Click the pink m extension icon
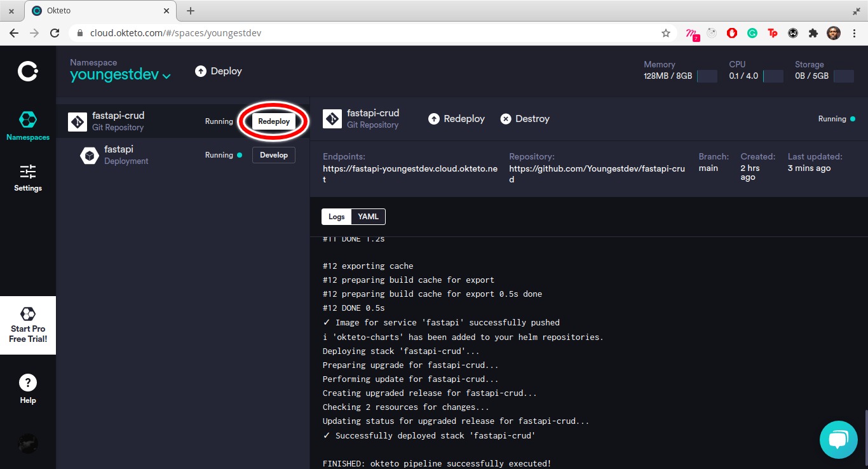The height and width of the screenshot is (469, 868). pos(693,34)
